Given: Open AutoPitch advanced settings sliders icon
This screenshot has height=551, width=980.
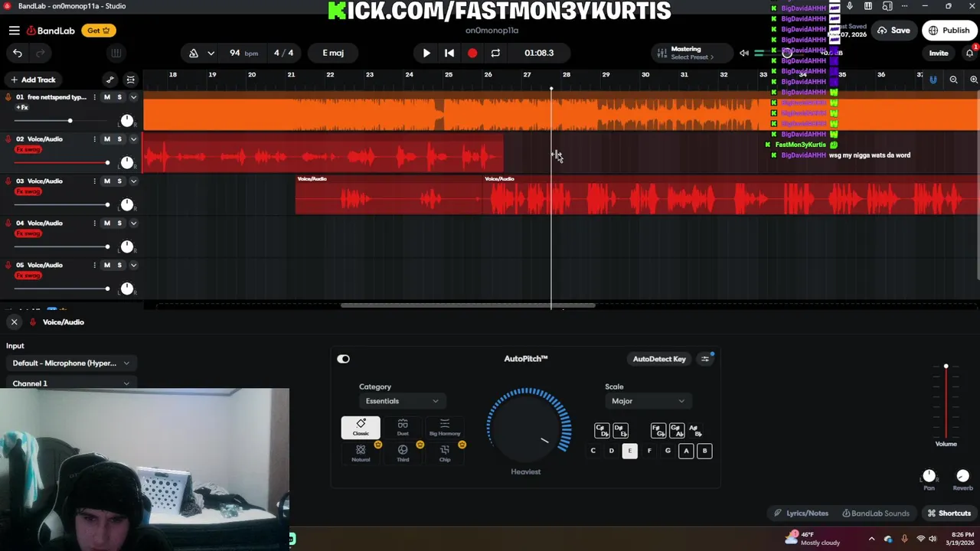Looking at the screenshot, I should click(705, 359).
